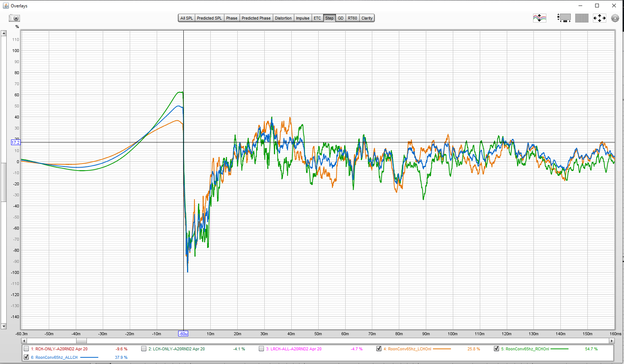Uncheck trace 4 RoonConv65hz_LCHOnl
This screenshot has height=364, width=624.
pyautogui.click(x=379, y=348)
